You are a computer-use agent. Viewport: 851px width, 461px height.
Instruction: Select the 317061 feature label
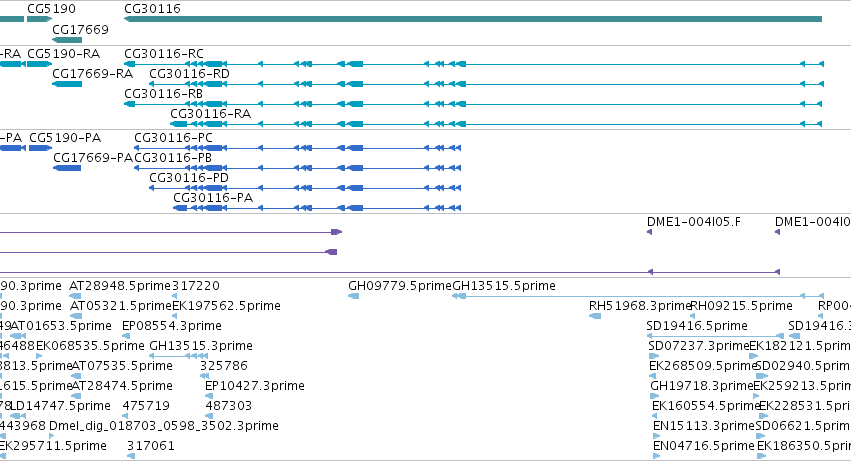(x=151, y=446)
